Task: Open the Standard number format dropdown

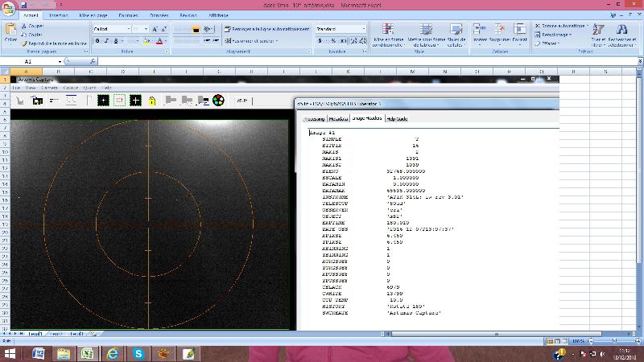Action: (x=364, y=29)
